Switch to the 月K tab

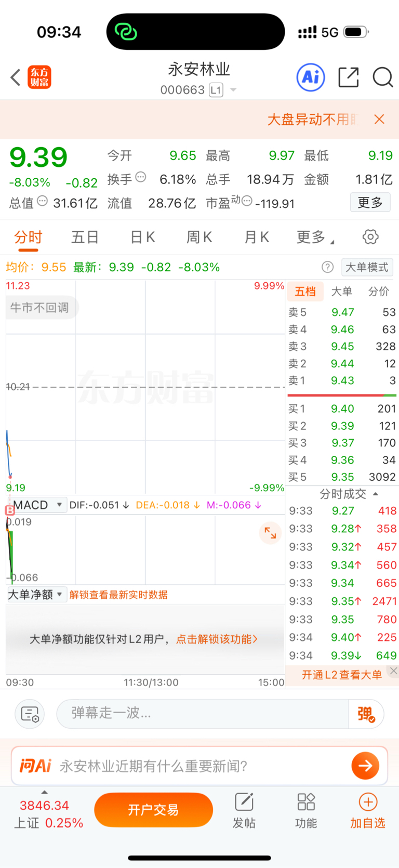pos(257,238)
